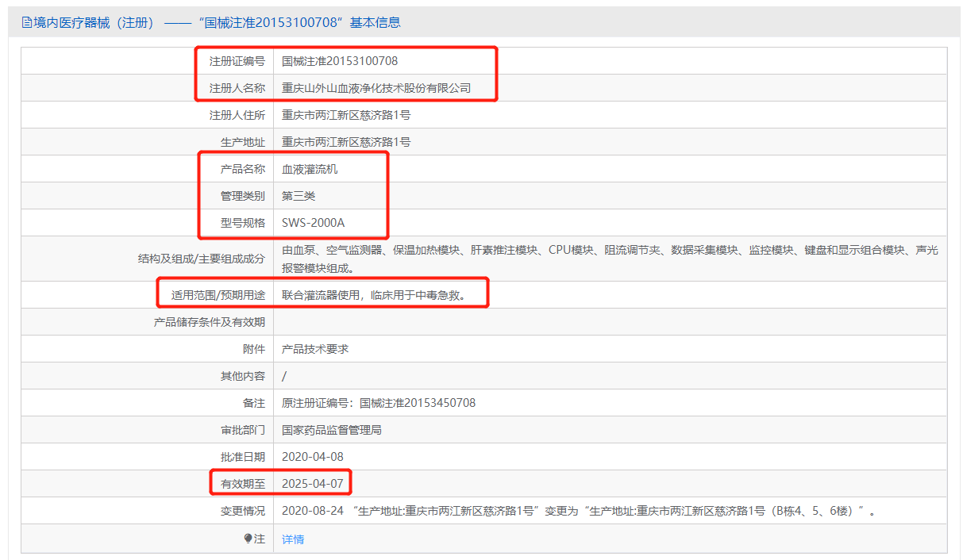Select the approving department 国家药品监督管理局
The width and height of the screenshot is (963, 560).
coord(332,430)
